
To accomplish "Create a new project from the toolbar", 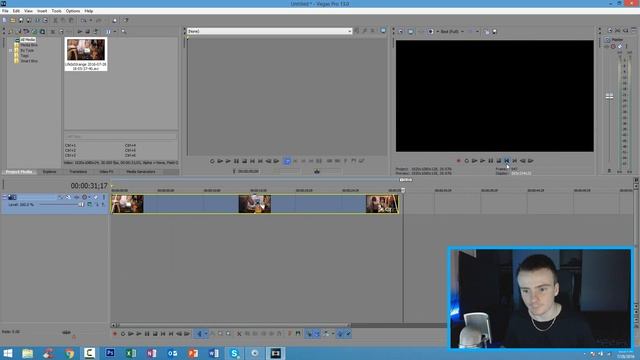I will click(x=4, y=20).
